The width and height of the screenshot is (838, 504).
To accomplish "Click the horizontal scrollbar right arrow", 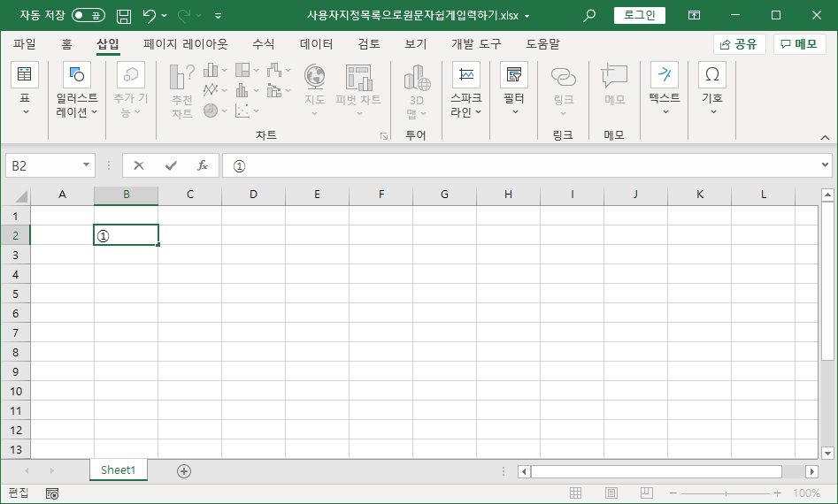I will (x=811, y=471).
